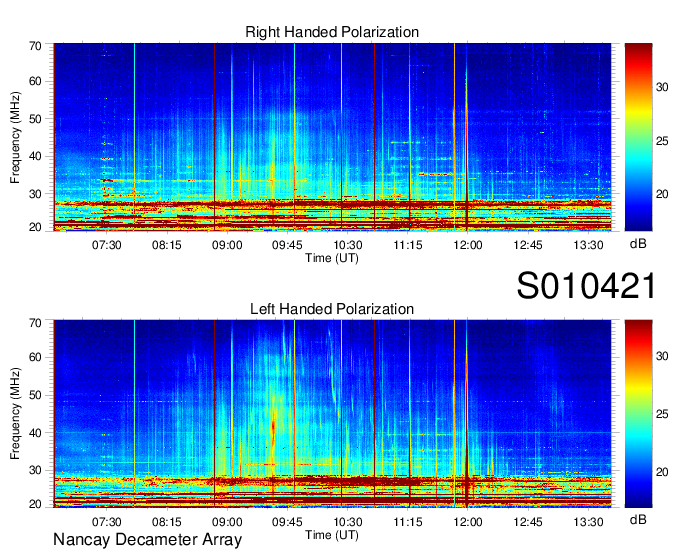Click the 70 MHz tick of the lower plot
The image size is (680, 552).
point(35,323)
